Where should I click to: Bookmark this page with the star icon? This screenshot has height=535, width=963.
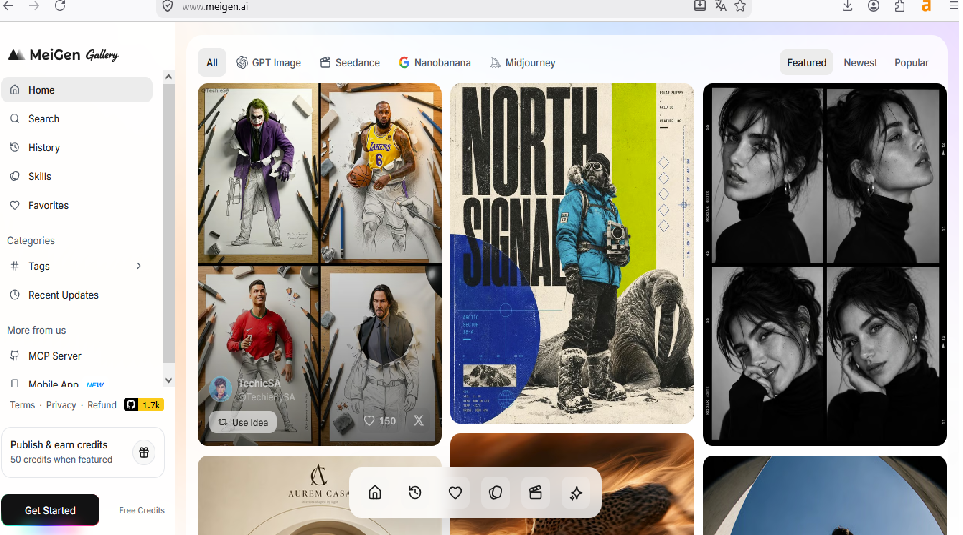pos(740,6)
